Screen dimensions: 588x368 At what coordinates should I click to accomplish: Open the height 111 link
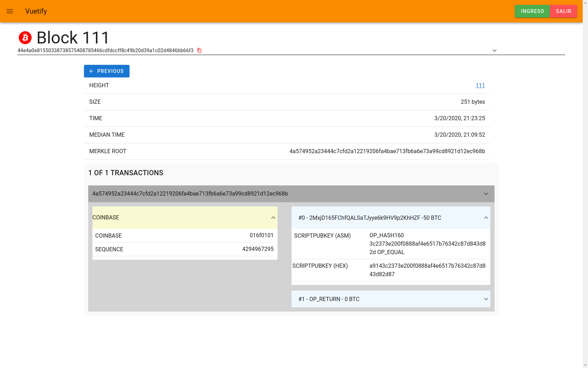coord(480,85)
